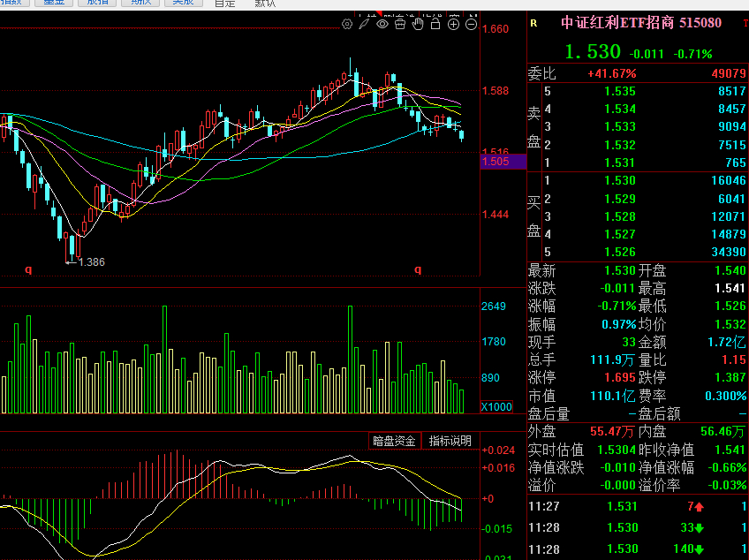Click the 实时估值 value 1.5304
The width and height of the screenshot is (749, 560).
click(x=617, y=450)
